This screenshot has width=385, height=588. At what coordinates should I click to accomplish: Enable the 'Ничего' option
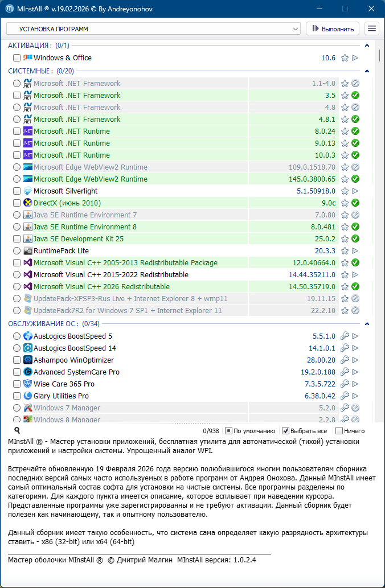pyautogui.click(x=339, y=431)
